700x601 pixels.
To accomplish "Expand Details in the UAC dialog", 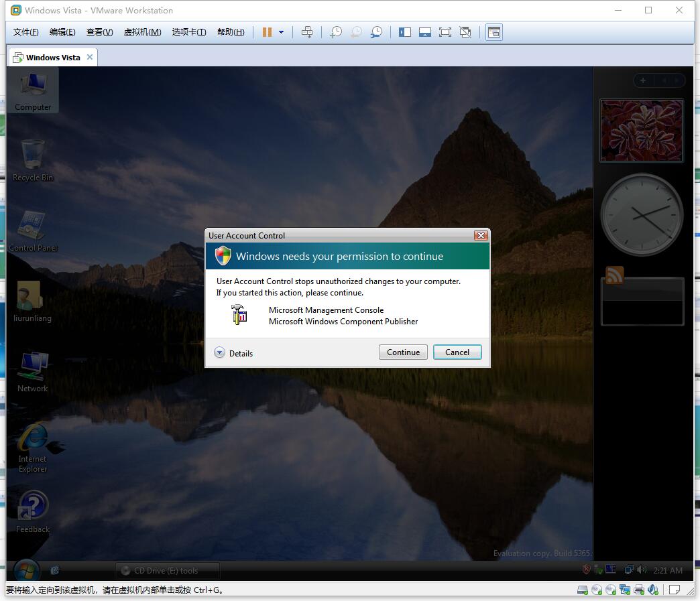I will 233,353.
